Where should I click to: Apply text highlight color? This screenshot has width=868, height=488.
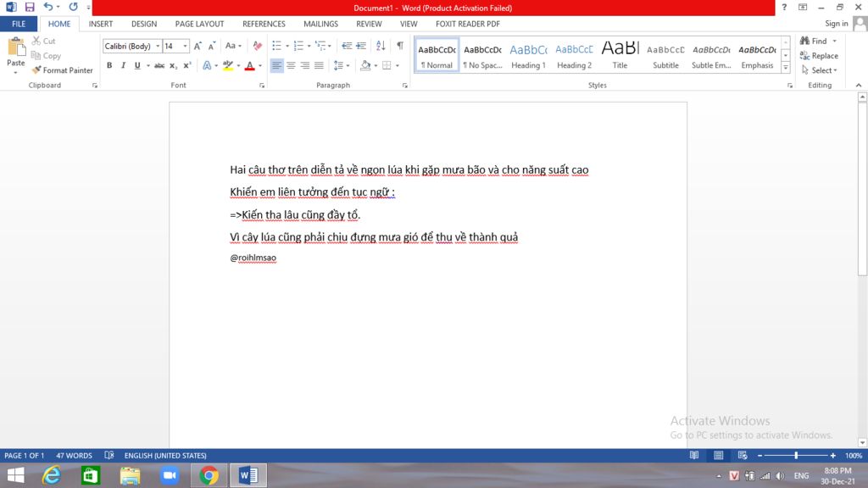coord(227,65)
